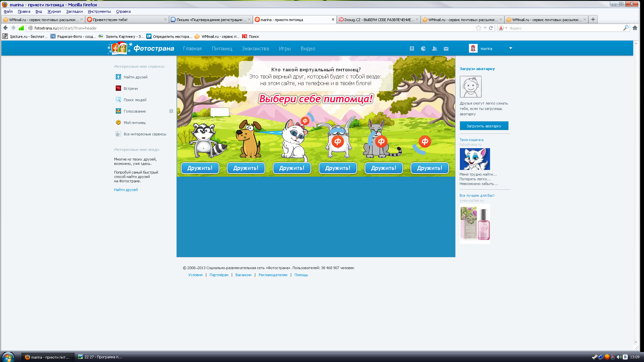Expand the address bar history dropdown arrow

pos(485,28)
